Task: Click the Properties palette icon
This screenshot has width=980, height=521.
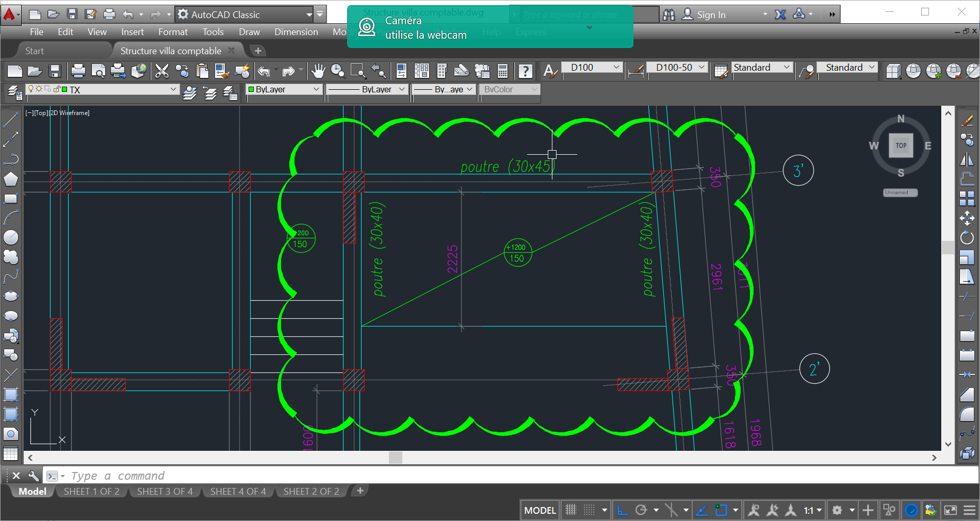Action: [x=401, y=71]
